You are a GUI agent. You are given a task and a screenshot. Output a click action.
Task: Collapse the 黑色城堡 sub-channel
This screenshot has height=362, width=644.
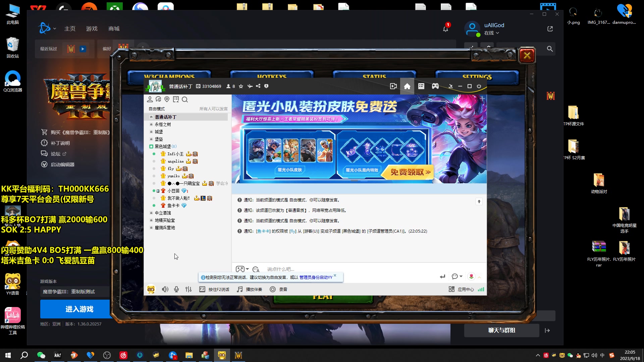pyautogui.click(x=151, y=146)
